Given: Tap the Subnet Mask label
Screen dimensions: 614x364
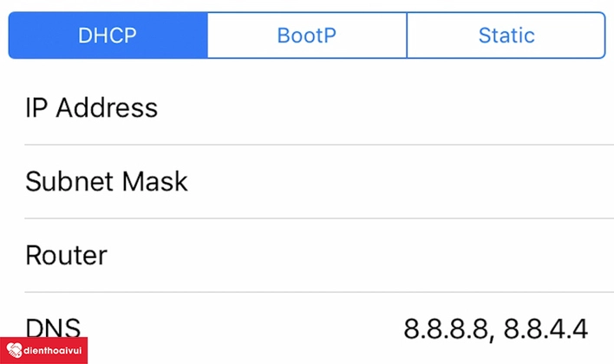Looking at the screenshot, I should coord(106,181).
